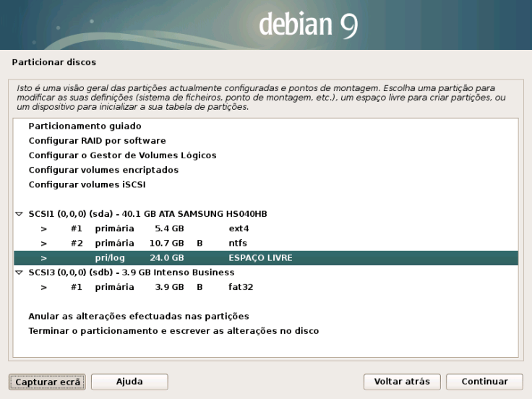Open Configurar o Gestor de Volumes Lógicos
This screenshot has width=532, height=399.
point(122,155)
